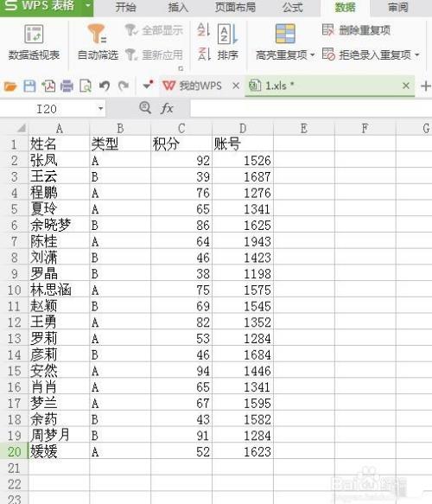Click the Name Box showing I20
Viewport: 432px width, 504px height.
47,109
